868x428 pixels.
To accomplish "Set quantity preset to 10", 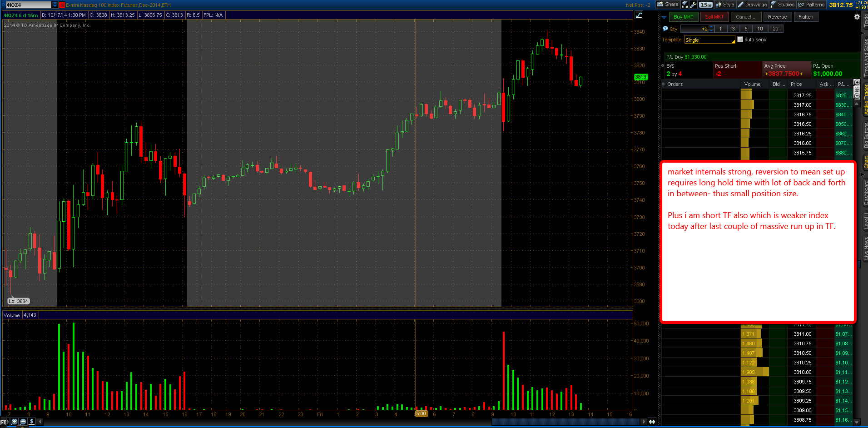I will click(760, 29).
